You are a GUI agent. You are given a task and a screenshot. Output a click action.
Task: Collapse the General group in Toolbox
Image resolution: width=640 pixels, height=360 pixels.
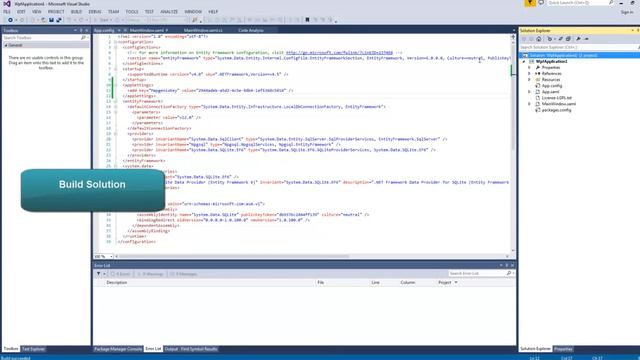point(6,45)
